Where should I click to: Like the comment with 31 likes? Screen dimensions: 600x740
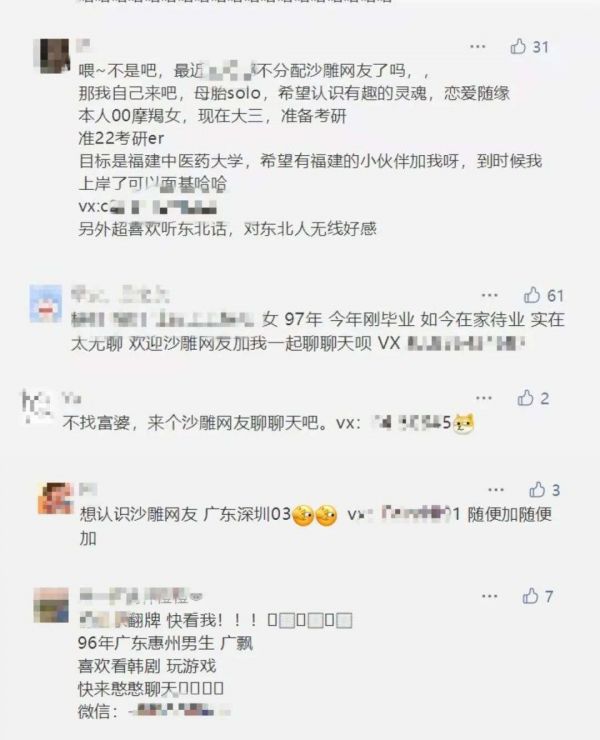pyautogui.click(x=518, y=46)
